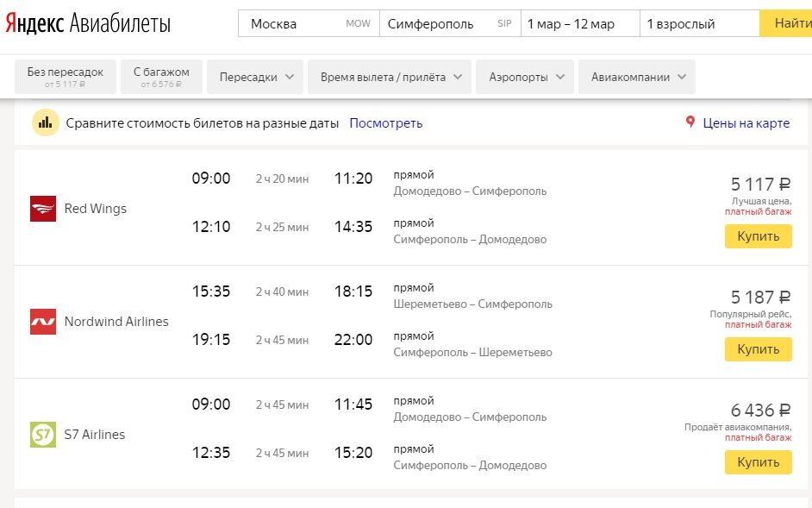Click the 'Популярный рейс' label

(x=750, y=314)
